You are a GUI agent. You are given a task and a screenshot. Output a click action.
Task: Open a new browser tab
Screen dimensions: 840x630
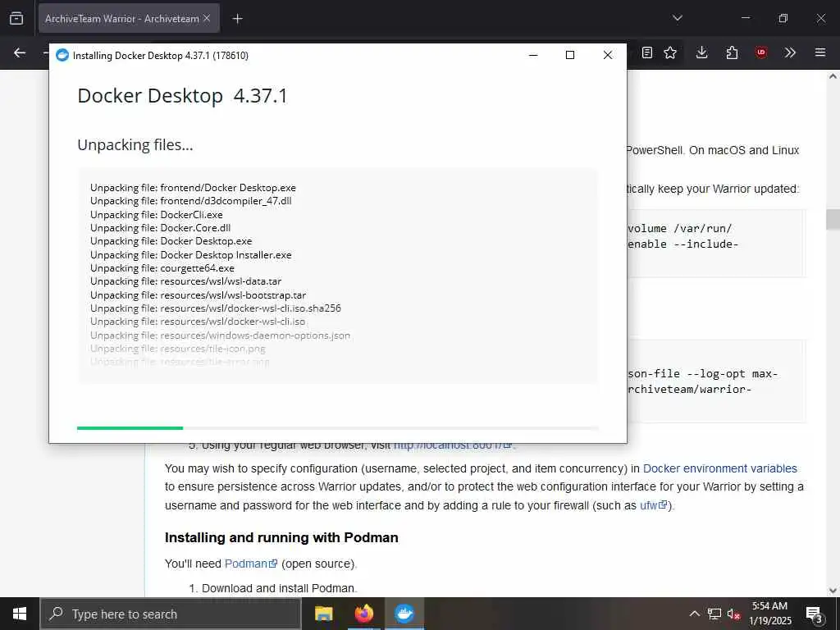237,19
